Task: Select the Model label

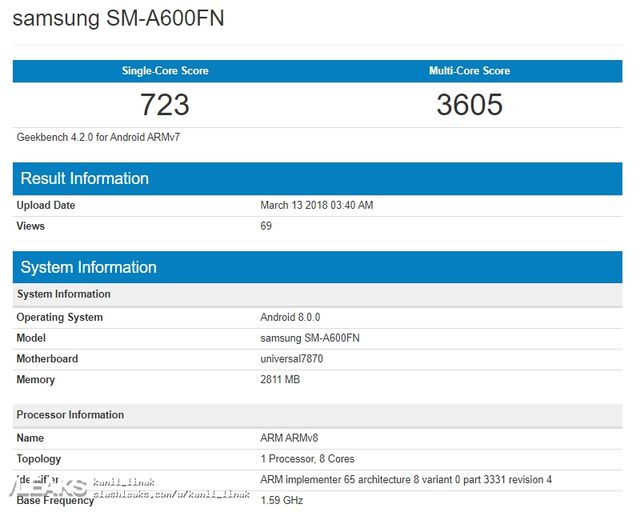Action: 31,338
